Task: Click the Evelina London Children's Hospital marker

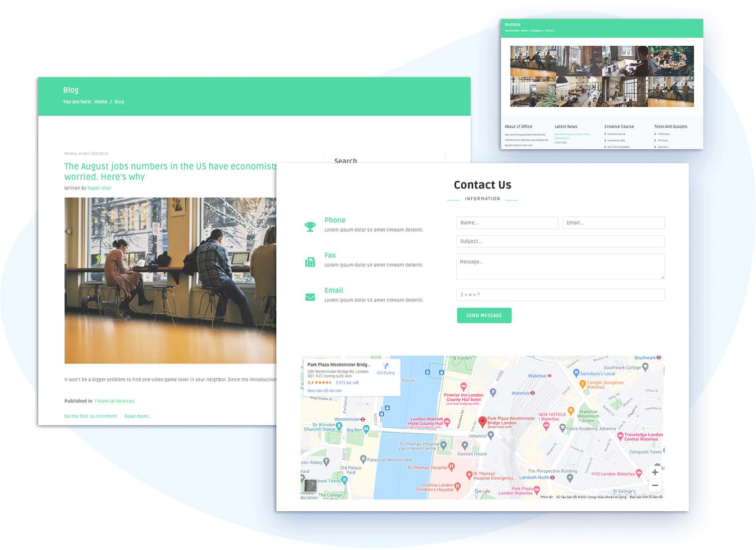Action: pyautogui.click(x=458, y=487)
